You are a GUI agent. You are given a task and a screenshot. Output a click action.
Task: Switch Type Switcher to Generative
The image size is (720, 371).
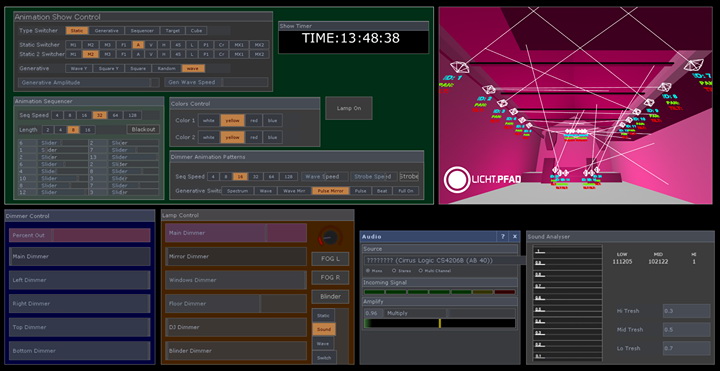pyautogui.click(x=107, y=31)
